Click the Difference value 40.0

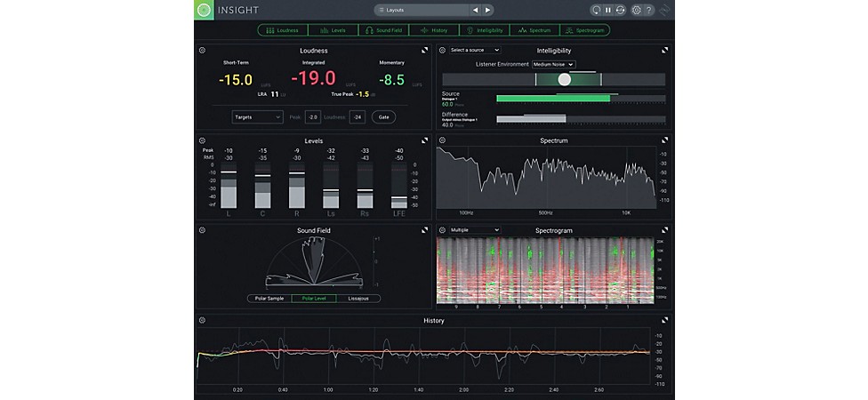point(447,125)
